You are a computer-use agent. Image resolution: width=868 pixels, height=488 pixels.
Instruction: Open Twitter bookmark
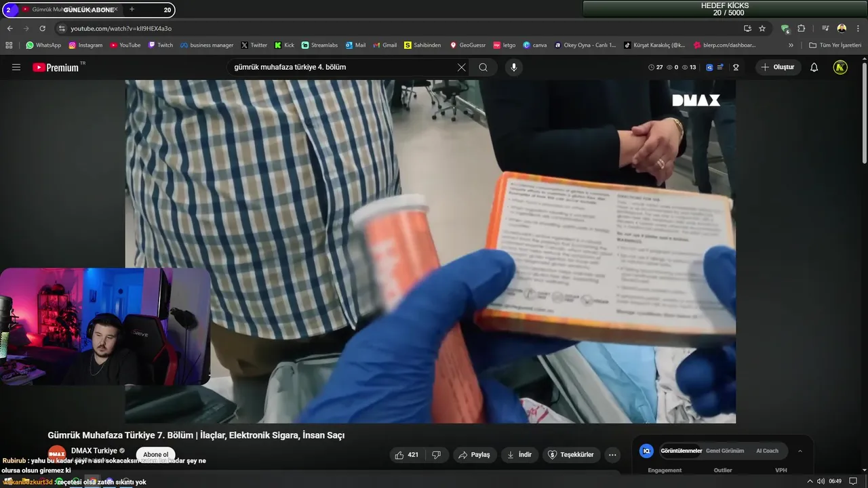point(254,45)
